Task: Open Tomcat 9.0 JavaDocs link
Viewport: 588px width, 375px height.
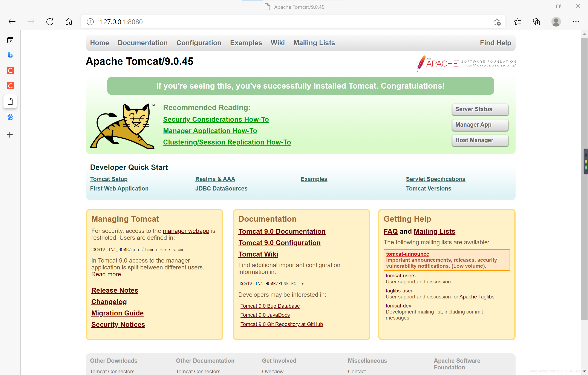Action: 265,315
